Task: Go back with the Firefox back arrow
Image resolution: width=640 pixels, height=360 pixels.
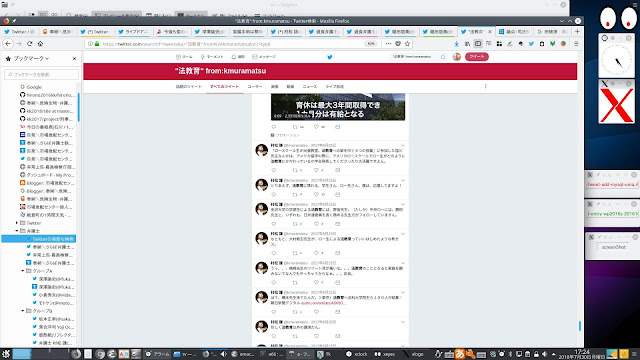Action: pyautogui.click(x=8, y=44)
